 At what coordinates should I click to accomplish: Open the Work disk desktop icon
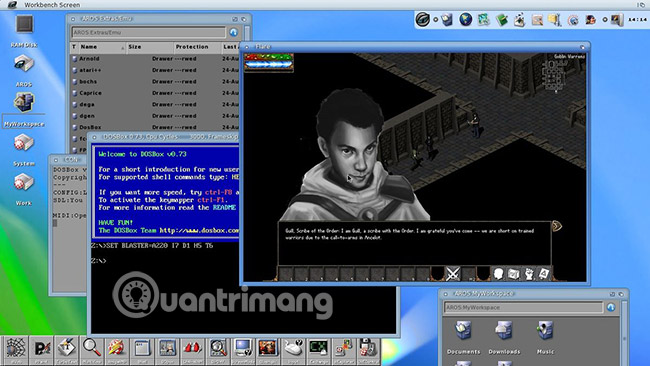24,182
